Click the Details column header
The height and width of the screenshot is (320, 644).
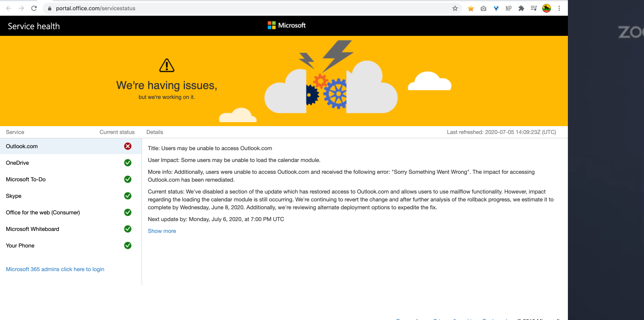pyautogui.click(x=155, y=132)
